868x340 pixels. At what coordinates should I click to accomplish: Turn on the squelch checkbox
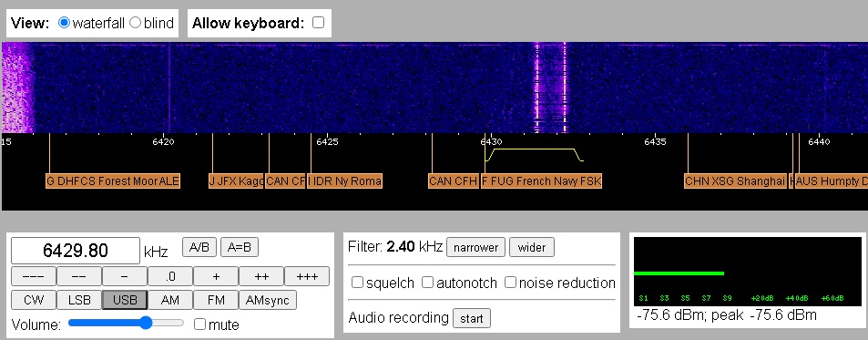pyautogui.click(x=358, y=283)
